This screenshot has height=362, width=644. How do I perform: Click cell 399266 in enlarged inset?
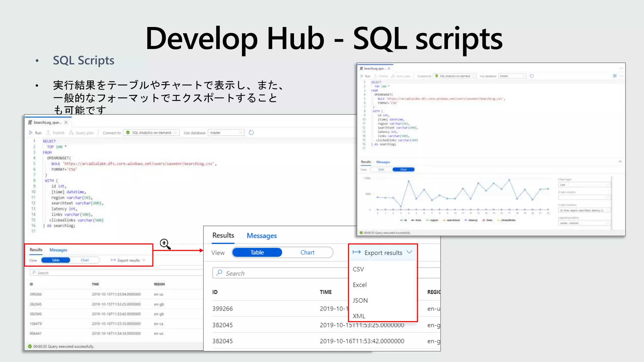pos(222,309)
